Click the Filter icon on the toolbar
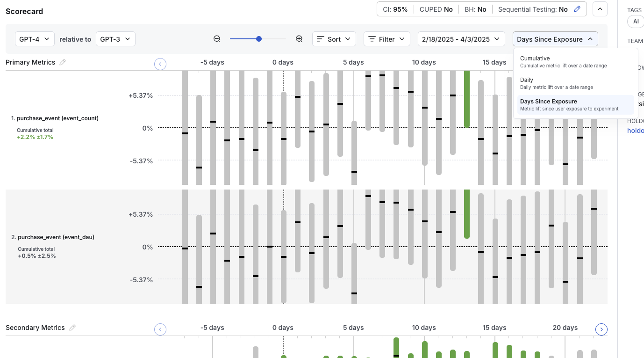This screenshot has height=358, width=644. 373,39
